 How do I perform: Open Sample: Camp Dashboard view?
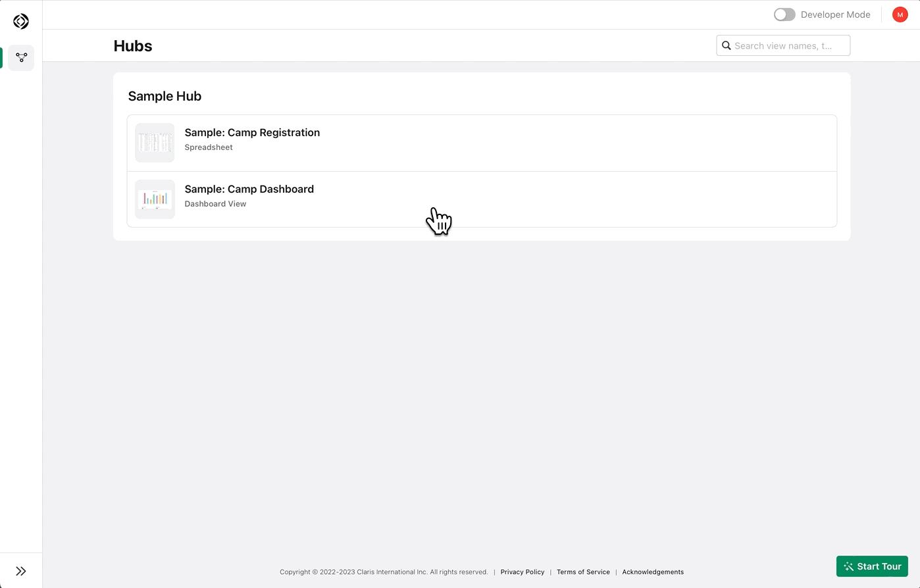(x=249, y=189)
